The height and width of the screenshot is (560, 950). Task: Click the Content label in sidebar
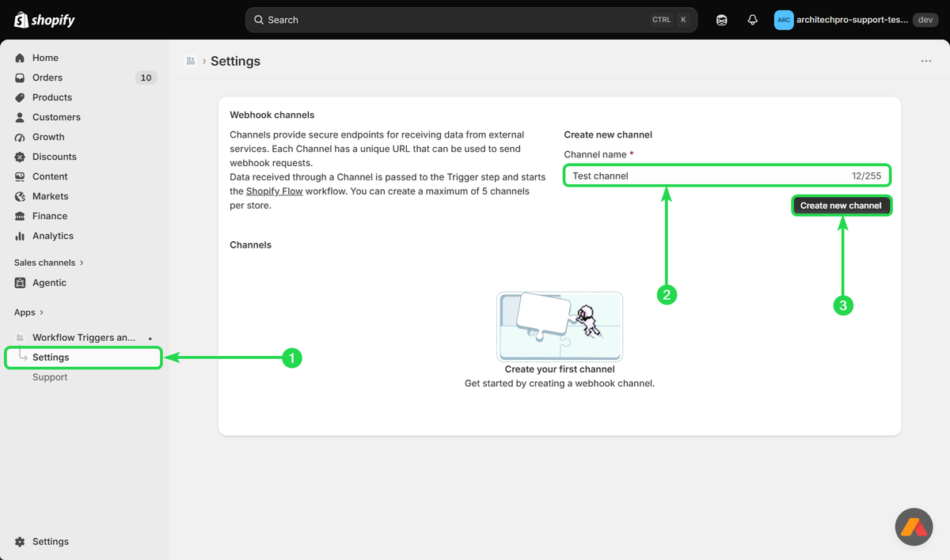pyautogui.click(x=50, y=176)
